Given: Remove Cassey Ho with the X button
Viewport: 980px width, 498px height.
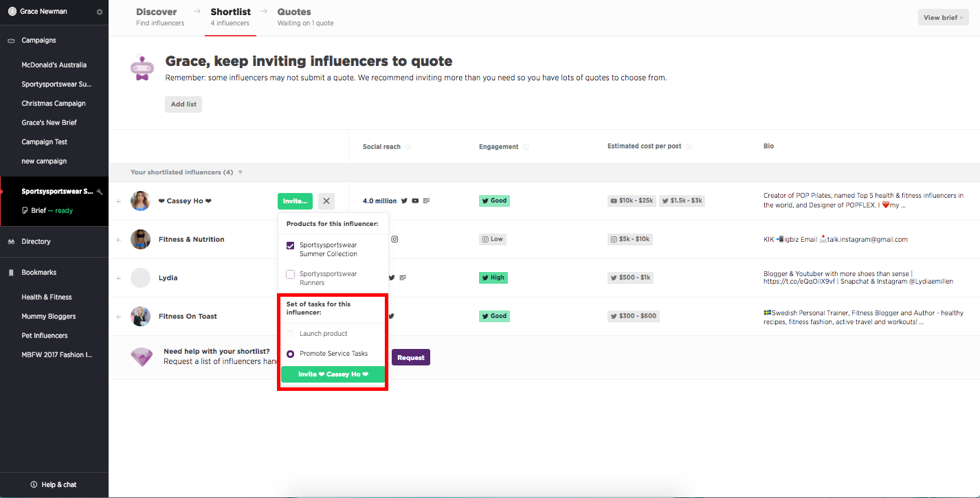Looking at the screenshot, I should [x=326, y=201].
